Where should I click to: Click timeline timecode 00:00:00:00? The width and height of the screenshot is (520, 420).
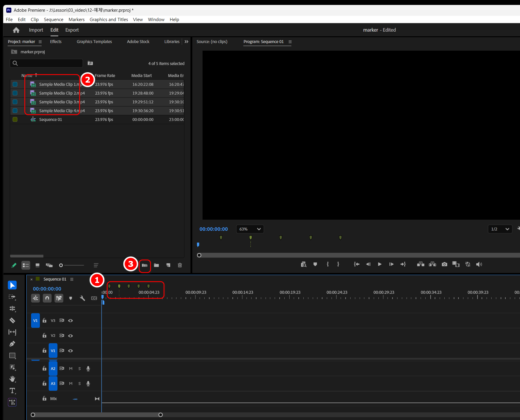(x=47, y=289)
